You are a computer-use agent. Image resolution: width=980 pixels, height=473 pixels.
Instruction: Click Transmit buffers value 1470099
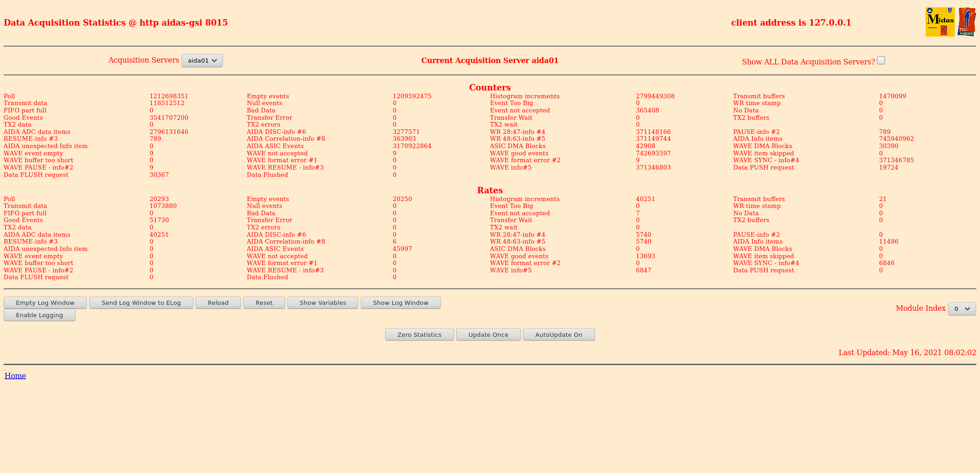(x=892, y=96)
